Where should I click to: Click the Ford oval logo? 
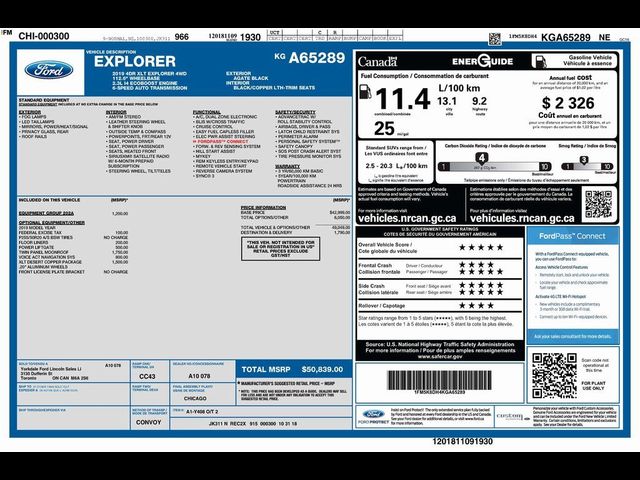(x=49, y=70)
